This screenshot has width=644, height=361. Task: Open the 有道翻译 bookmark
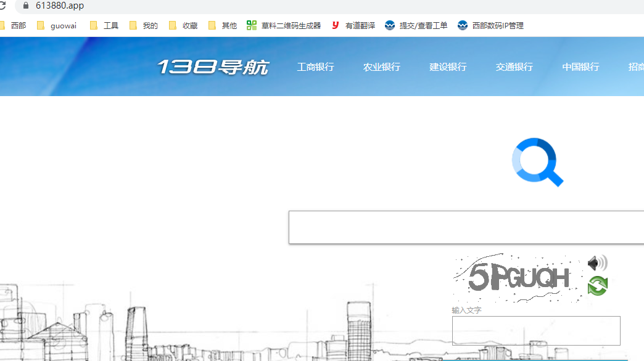353,25
